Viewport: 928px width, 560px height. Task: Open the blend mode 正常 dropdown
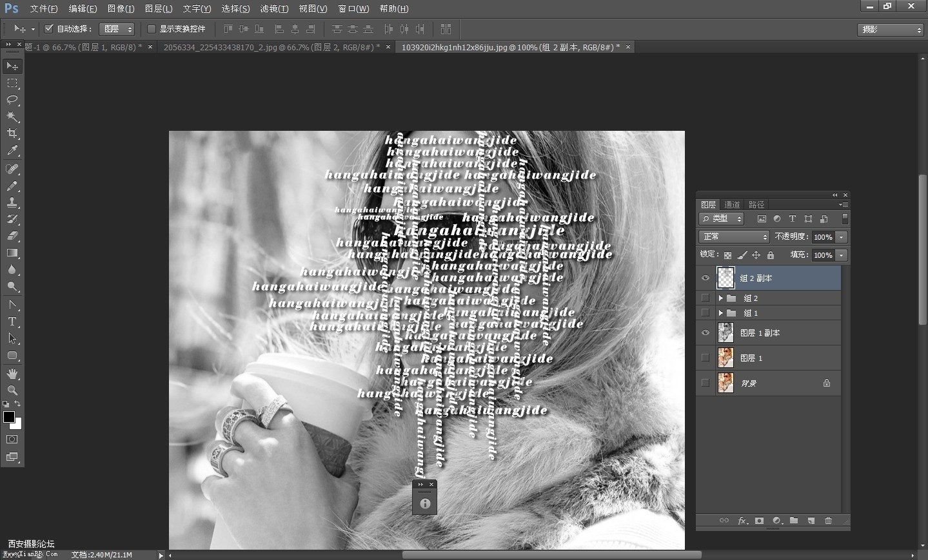pos(734,237)
